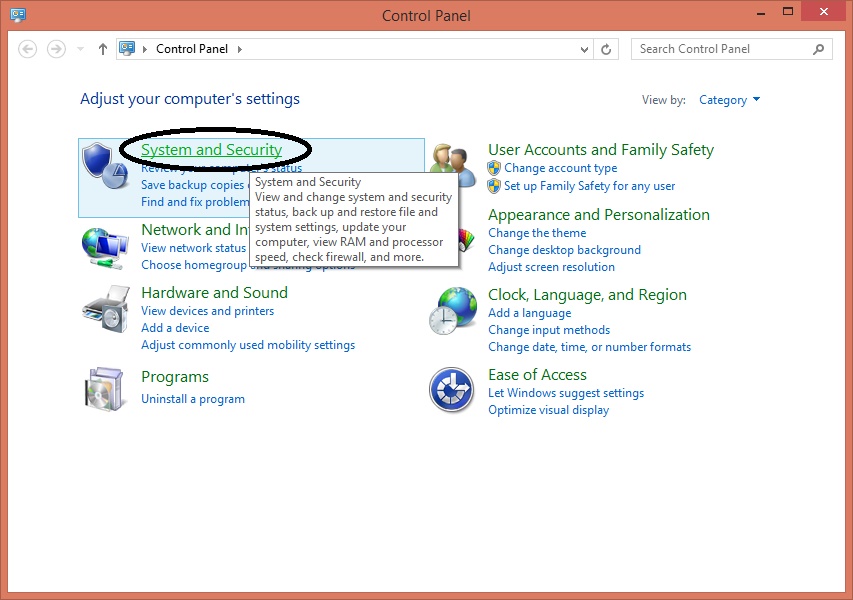This screenshot has height=600, width=853.
Task: Click Add a language link
Action: [x=530, y=313]
